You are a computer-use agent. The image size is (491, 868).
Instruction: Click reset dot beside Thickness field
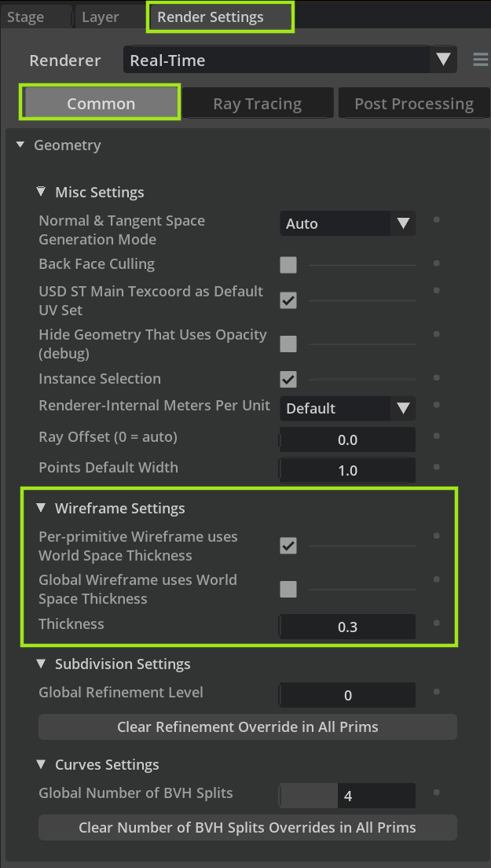pos(436,623)
